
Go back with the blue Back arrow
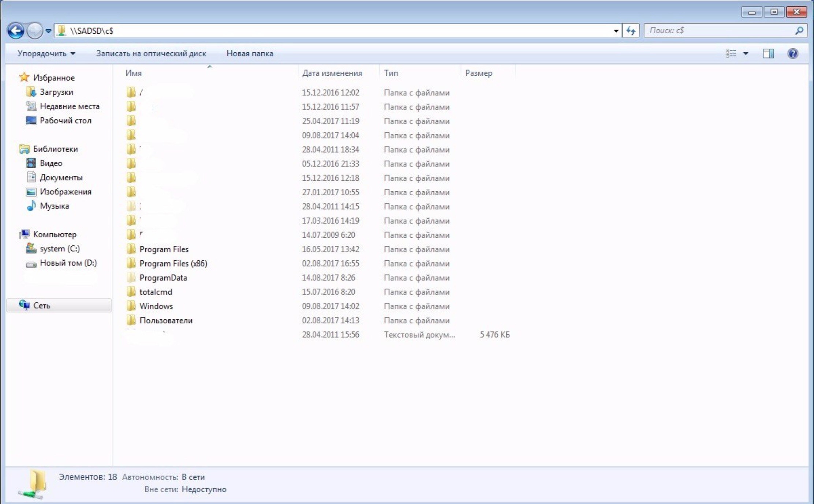[x=16, y=31]
